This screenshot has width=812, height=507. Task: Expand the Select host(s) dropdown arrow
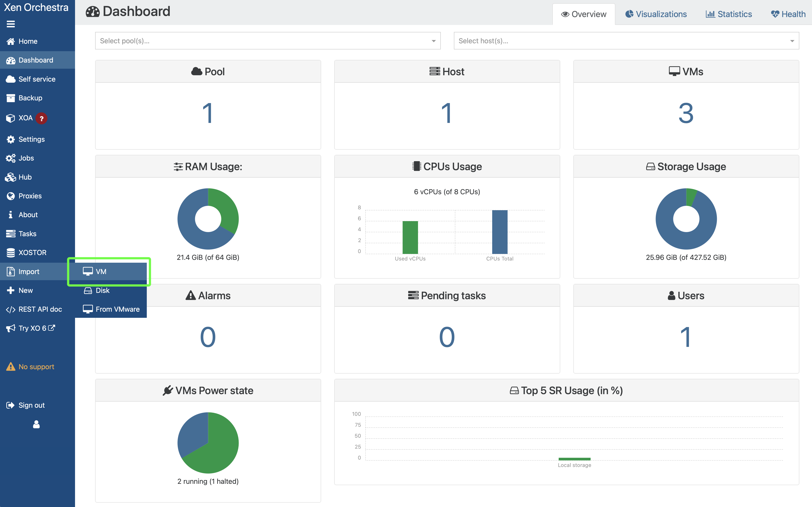pos(792,41)
